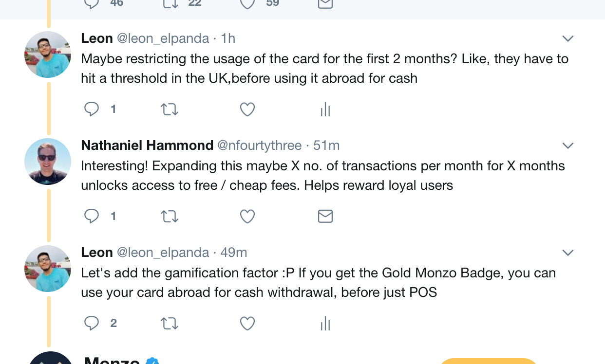
Task: Open more options dropdown on Nathaniel Hammond's tweet
Action: coord(568,146)
